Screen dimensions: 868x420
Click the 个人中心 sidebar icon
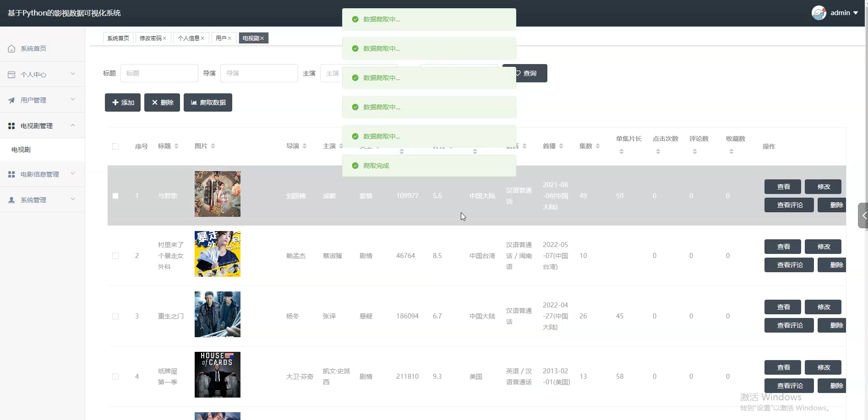11,75
